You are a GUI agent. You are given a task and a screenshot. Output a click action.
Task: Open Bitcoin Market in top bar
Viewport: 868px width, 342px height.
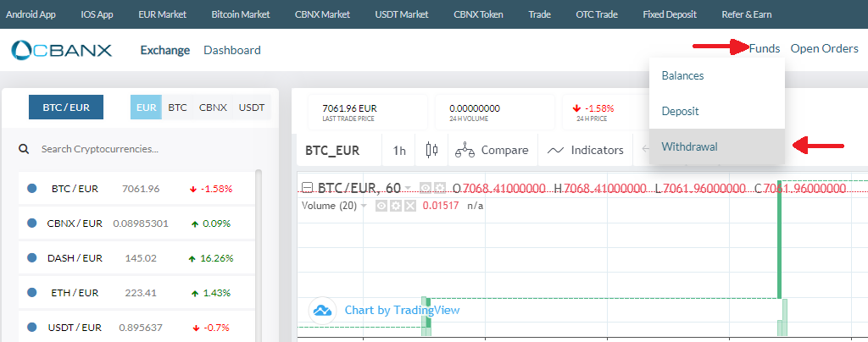click(241, 14)
